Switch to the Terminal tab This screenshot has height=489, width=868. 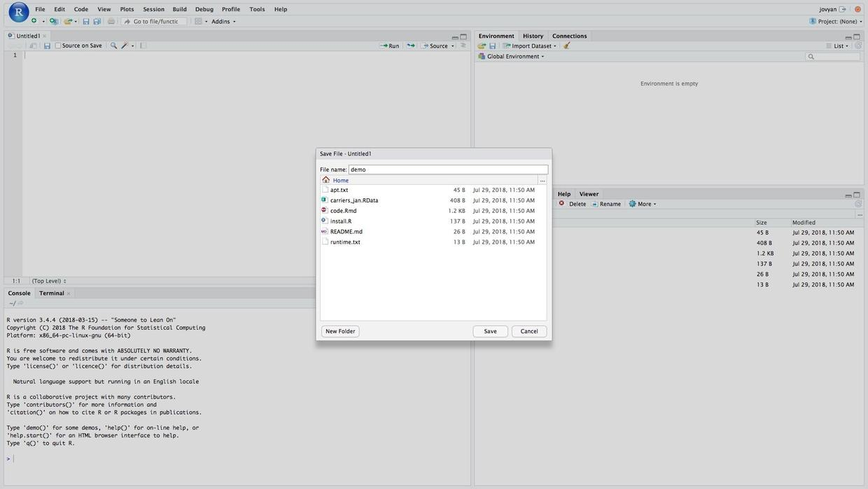(52, 294)
